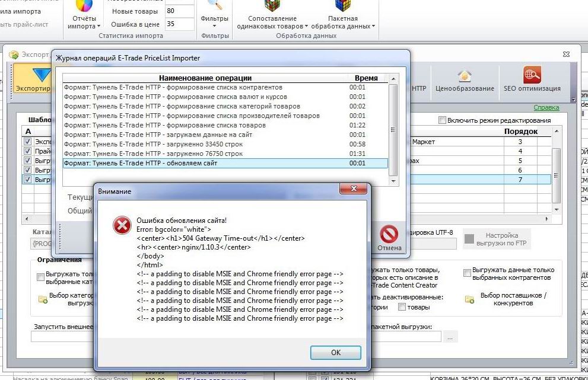Click the Маркет template row text

(424, 142)
